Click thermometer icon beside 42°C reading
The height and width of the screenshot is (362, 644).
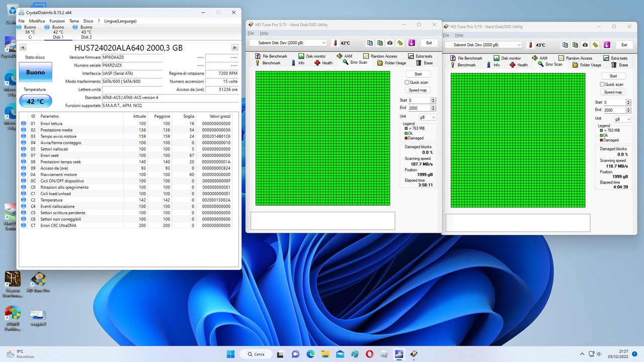pyautogui.click(x=335, y=43)
